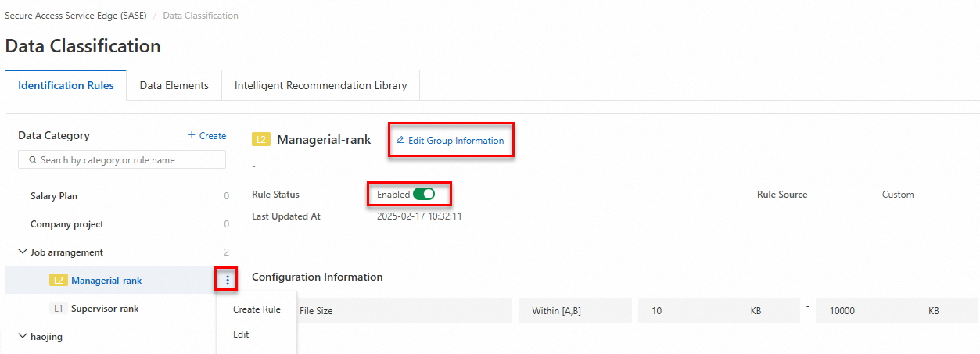Screen dimensions: 980x354
Task: Choose Create Rule from the context menu
Action: [257, 309]
